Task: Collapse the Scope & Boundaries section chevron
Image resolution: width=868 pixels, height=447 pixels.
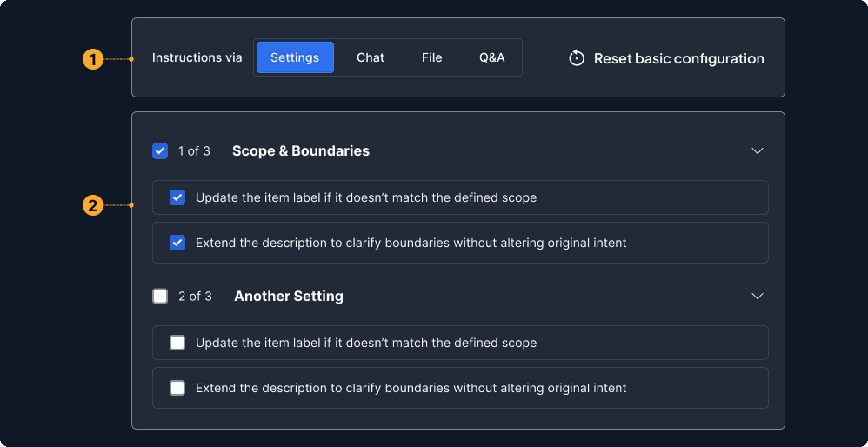Action: 758,151
